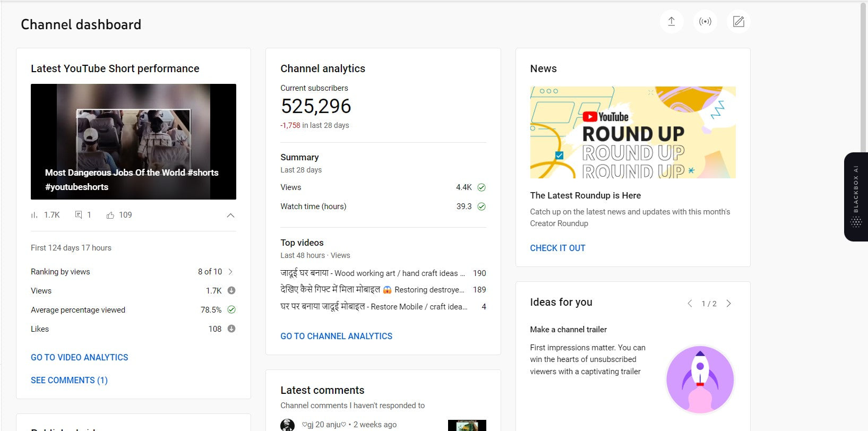
Task: Open the YouTube Round Up news banner
Action: [x=633, y=132]
